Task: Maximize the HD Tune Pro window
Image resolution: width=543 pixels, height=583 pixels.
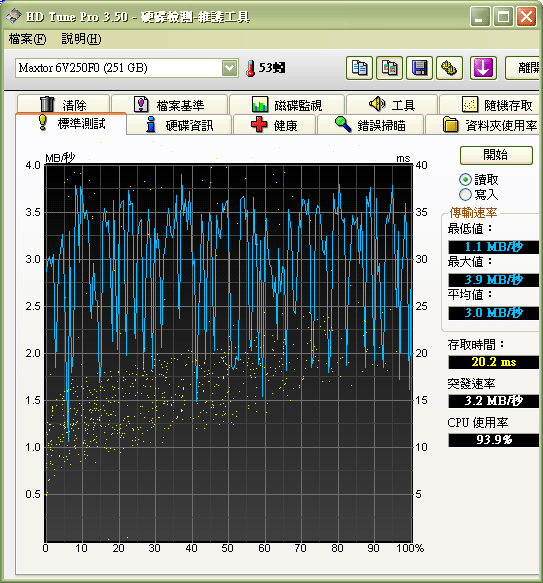Action: [503, 17]
